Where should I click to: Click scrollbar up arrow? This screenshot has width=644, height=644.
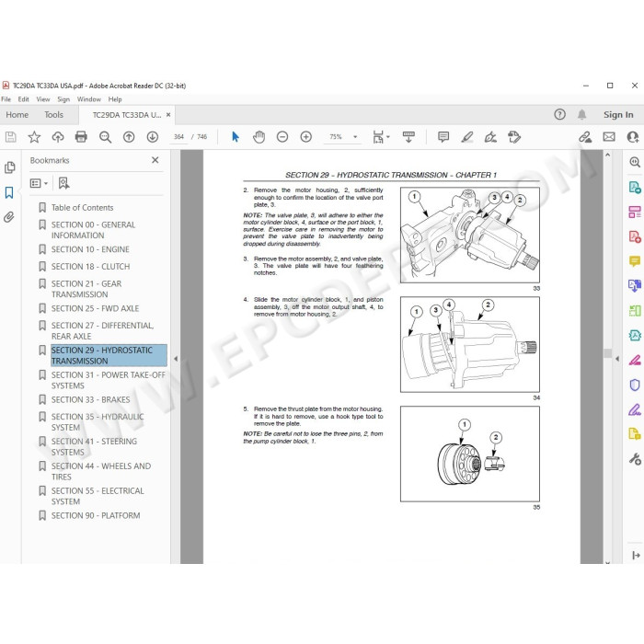[607, 155]
